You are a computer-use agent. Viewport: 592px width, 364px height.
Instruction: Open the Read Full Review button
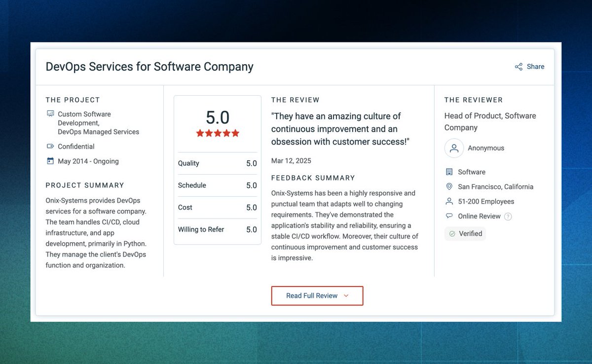317,296
